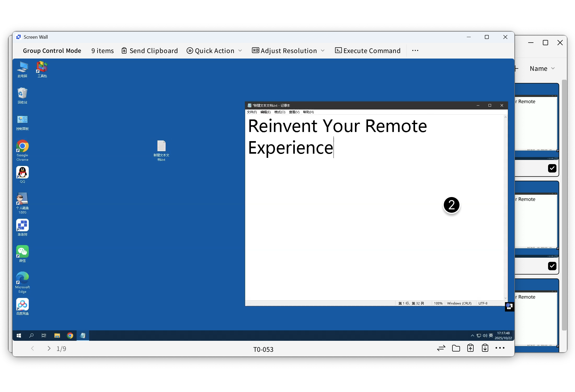Click the upload-to-clipboard icon in bottom toolbar
The width and height of the screenshot is (575, 392).
pyautogui.click(x=470, y=348)
